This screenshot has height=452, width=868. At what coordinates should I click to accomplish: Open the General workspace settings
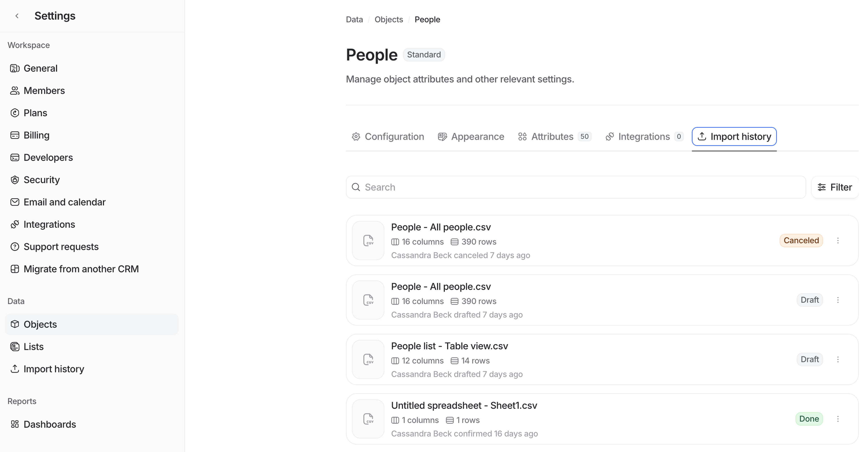(x=40, y=68)
